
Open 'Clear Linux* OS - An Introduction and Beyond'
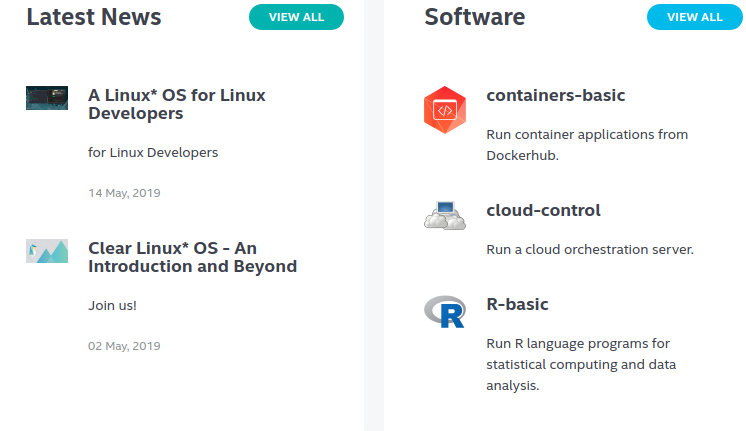192,257
